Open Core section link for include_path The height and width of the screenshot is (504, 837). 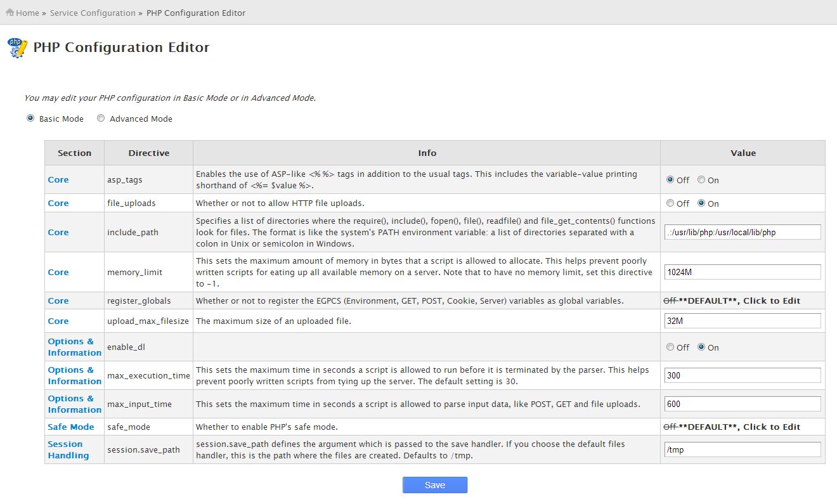[x=58, y=232]
